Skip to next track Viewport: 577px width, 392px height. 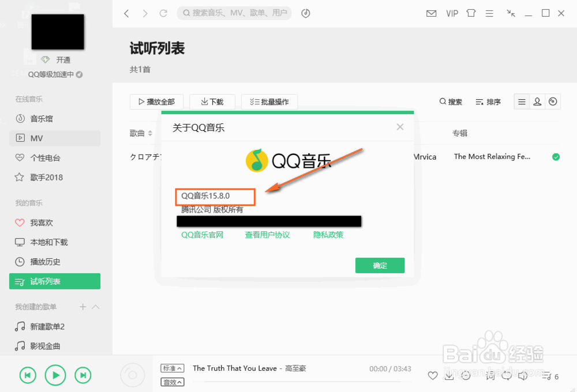click(x=83, y=375)
